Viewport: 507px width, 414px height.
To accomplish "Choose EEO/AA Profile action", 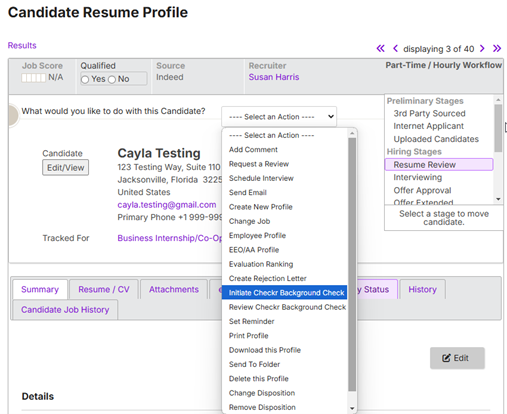I will point(254,250).
